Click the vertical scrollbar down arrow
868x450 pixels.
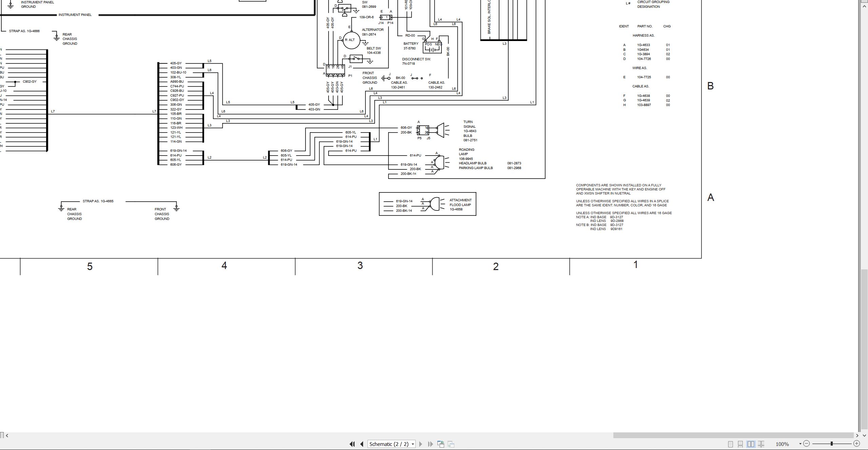864,435
